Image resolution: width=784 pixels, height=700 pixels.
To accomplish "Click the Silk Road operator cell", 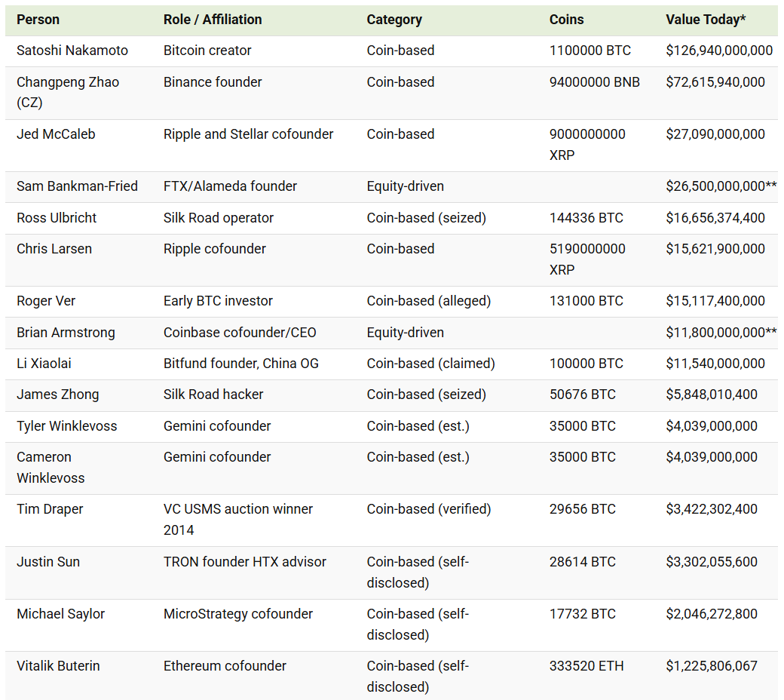I will [219, 218].
